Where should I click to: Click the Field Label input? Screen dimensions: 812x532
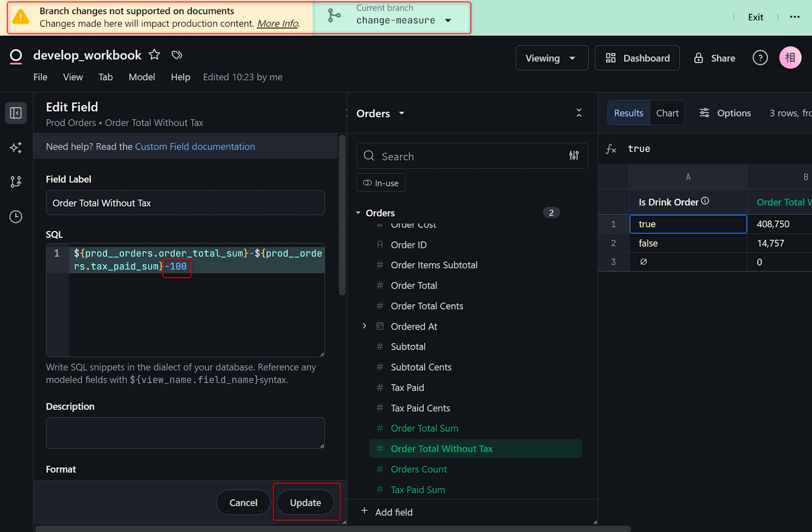click(x=185, y=203)
